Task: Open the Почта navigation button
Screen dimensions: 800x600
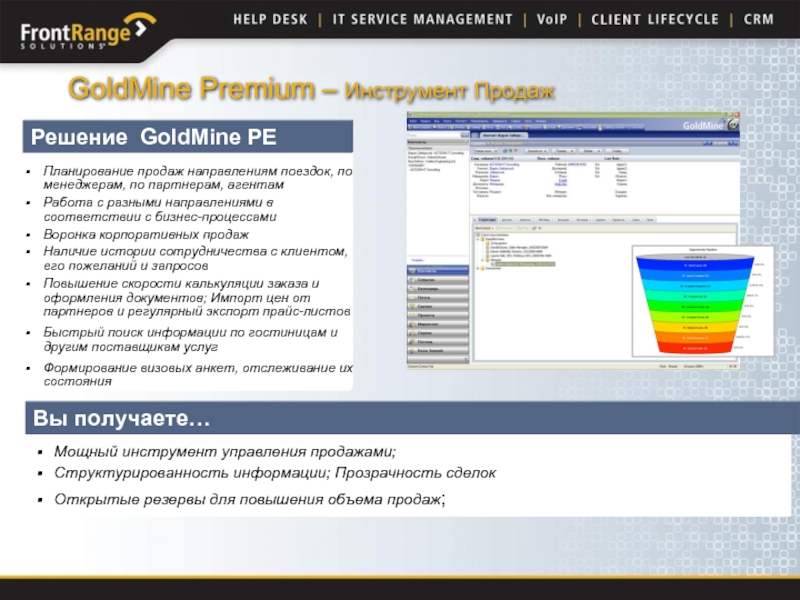Action: [x=438, y=297]
